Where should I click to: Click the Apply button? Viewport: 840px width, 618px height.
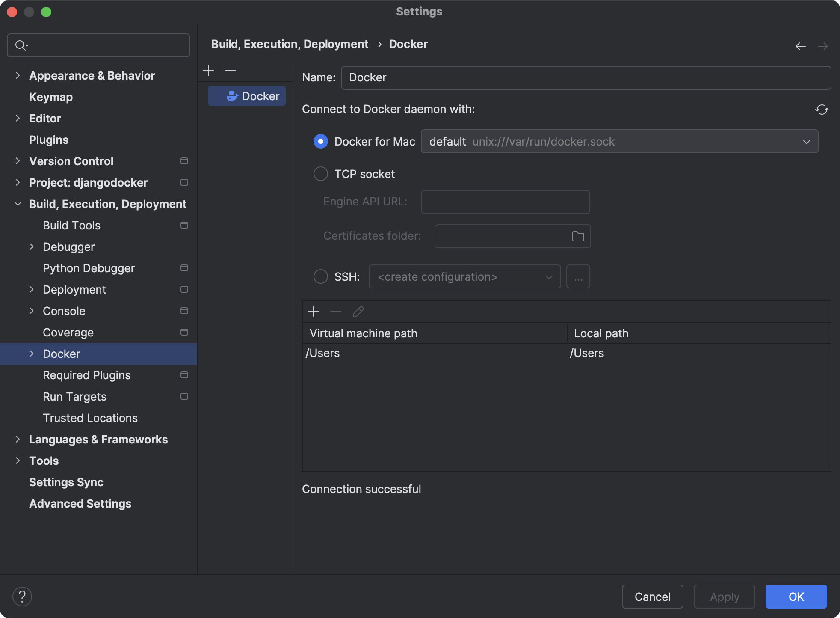(724, 596)
